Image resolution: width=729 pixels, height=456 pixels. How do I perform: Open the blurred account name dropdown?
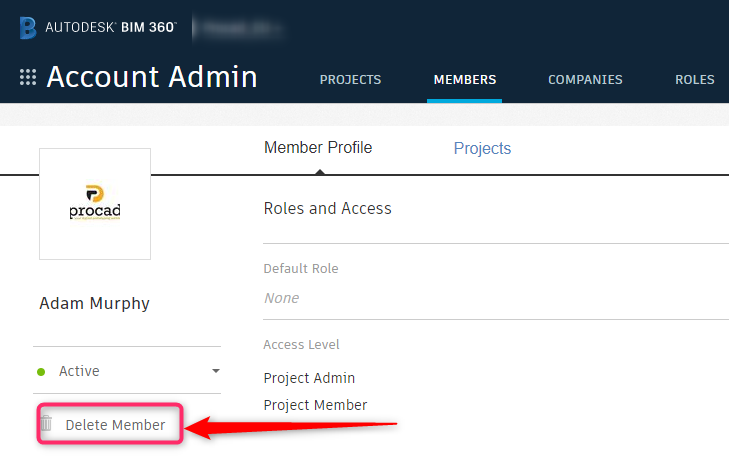239,28
